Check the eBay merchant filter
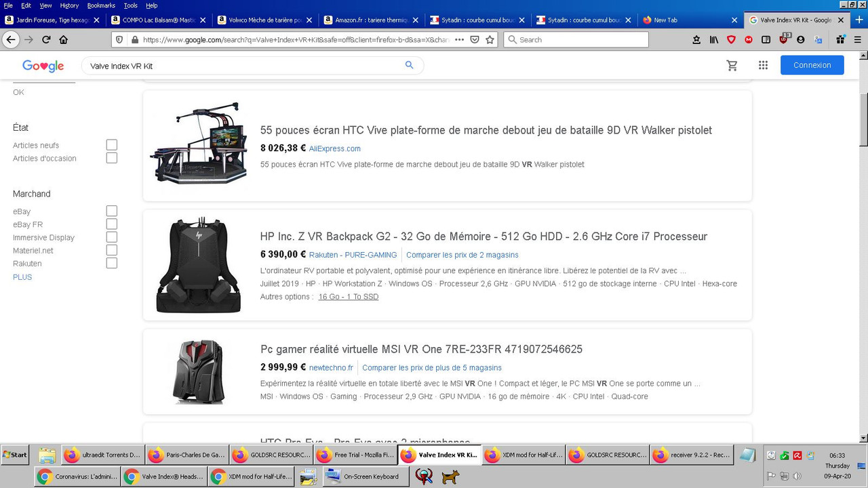868x488 pixels. (x=112, y=211)
